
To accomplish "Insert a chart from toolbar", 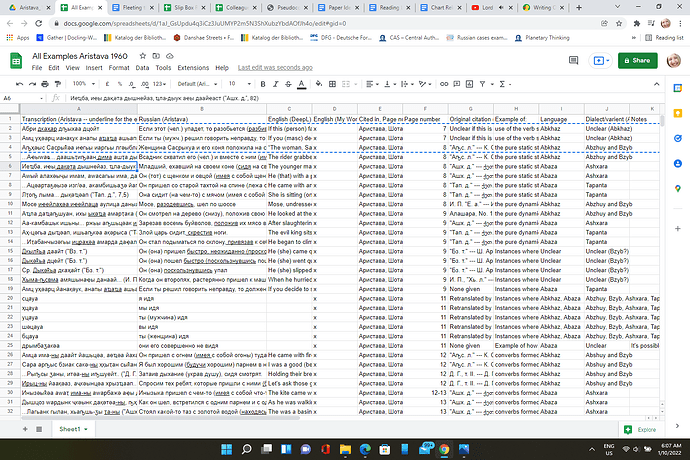I will click(470, 84).
